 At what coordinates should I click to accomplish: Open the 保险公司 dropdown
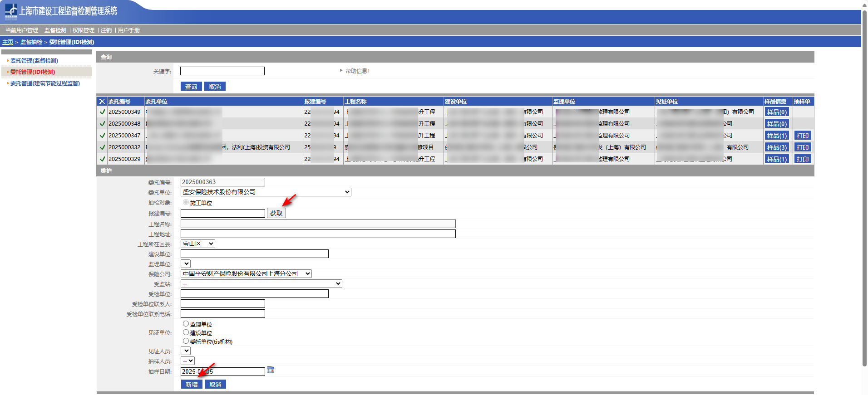click(246, 274)
